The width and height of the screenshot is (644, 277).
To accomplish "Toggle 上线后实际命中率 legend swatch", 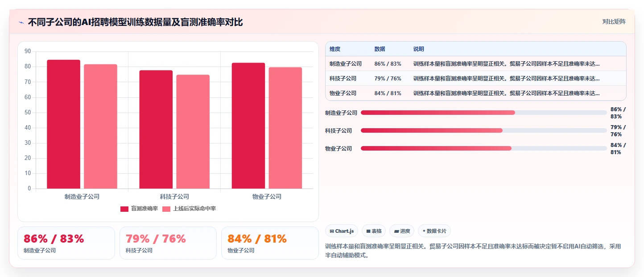I will (166, 209).
